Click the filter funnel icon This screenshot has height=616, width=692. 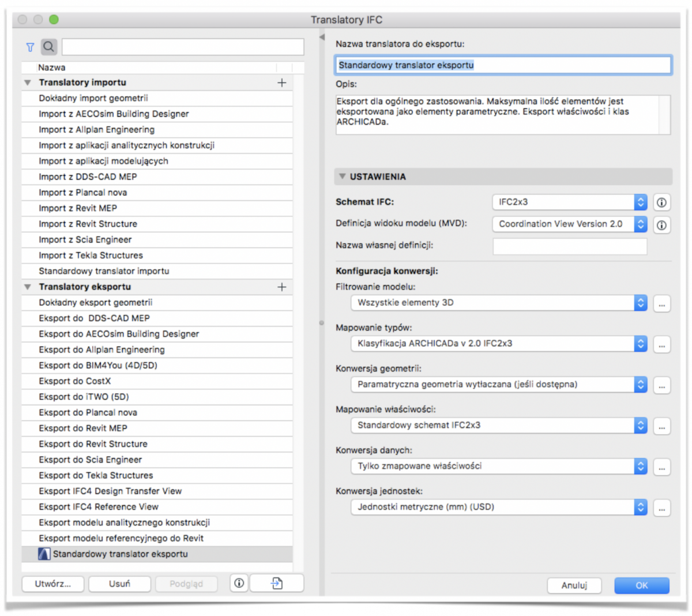pos(30,47)
